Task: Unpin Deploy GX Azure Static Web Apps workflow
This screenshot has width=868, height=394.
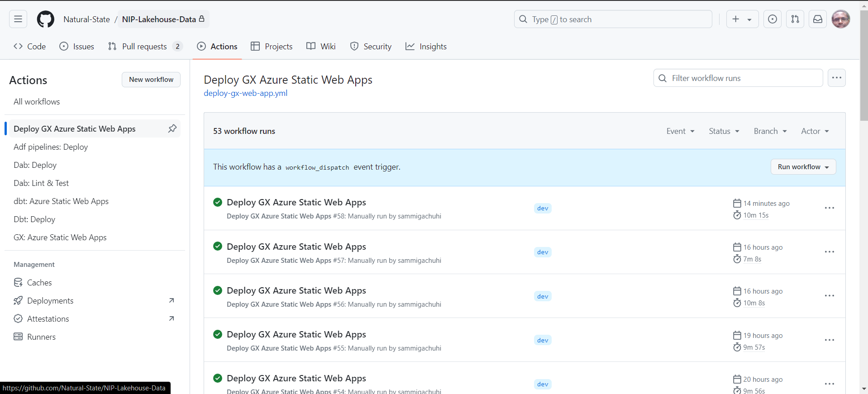Action: tap(172, 128)
